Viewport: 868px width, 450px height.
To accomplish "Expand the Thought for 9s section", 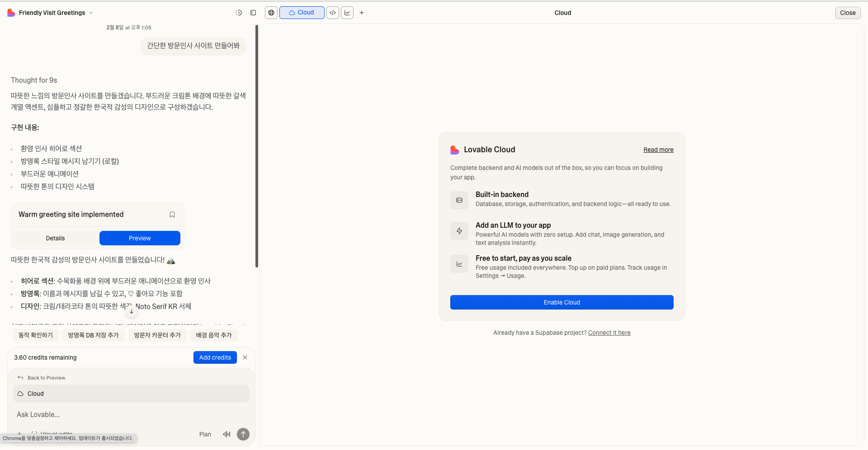I will (34, 80).
